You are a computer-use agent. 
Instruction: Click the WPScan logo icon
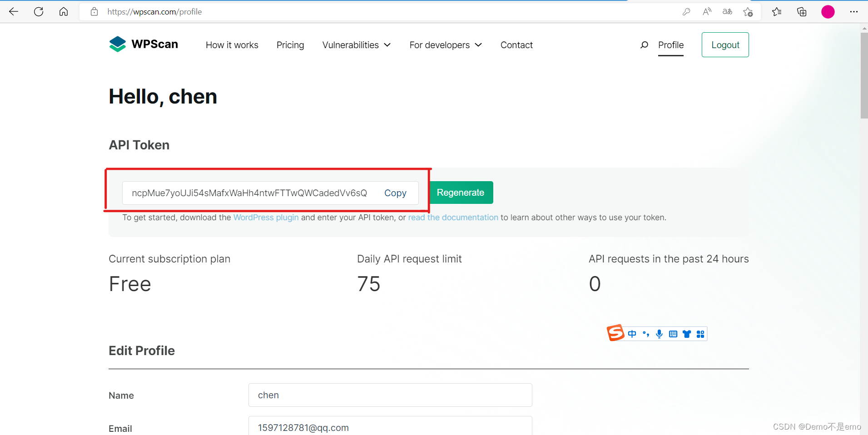pos(118,44)
